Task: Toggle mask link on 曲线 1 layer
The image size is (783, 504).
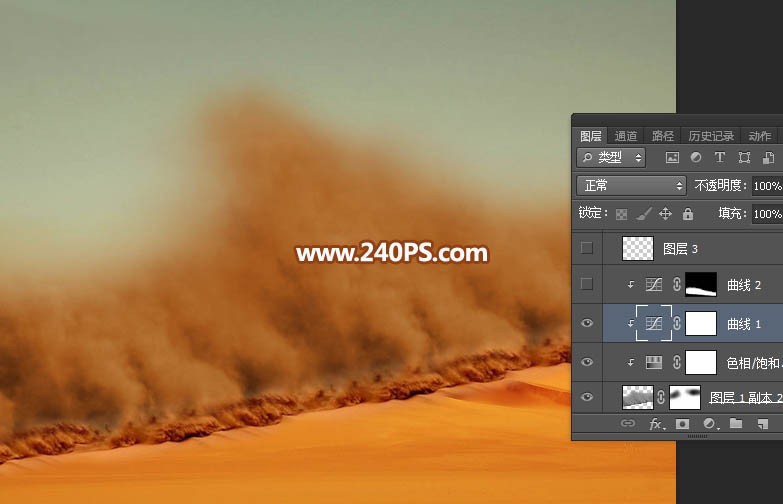Action: (x=677, y=323)
